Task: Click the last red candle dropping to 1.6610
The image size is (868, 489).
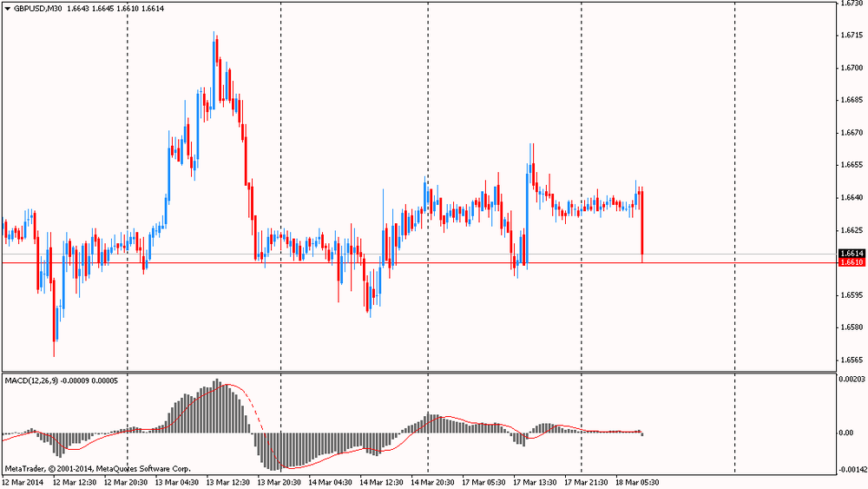Action: click(x=642, y=226)
